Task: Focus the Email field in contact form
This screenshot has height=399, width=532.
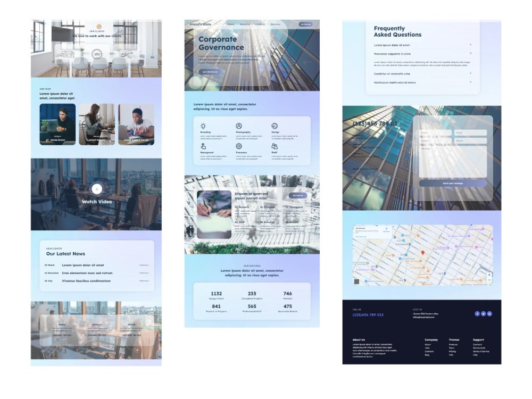Action: (x=470, y=132)
